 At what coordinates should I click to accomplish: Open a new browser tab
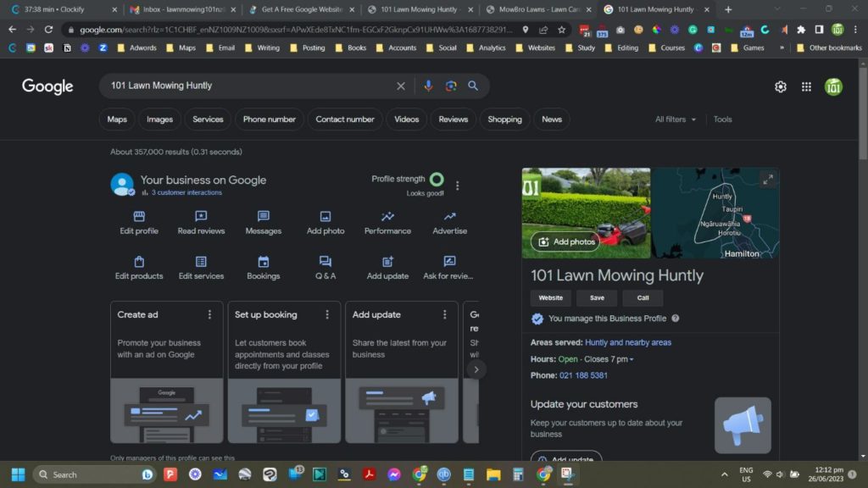[728, 9]
